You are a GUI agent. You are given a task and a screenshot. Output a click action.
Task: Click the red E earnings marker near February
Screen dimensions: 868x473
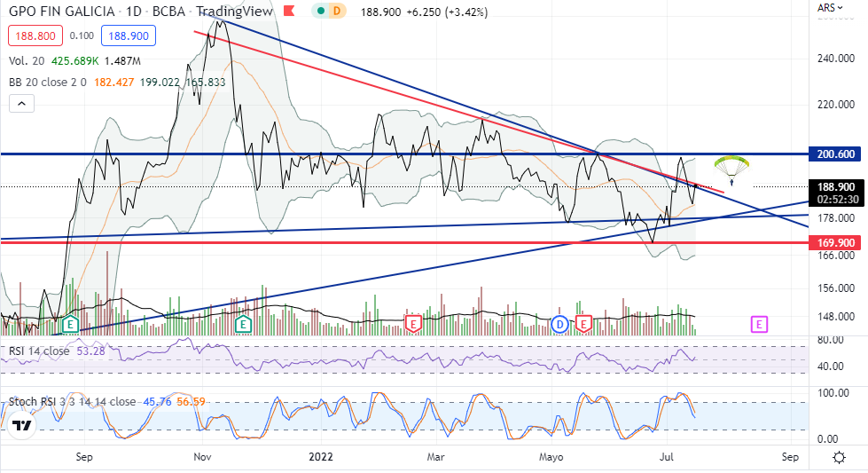[413, 323]
